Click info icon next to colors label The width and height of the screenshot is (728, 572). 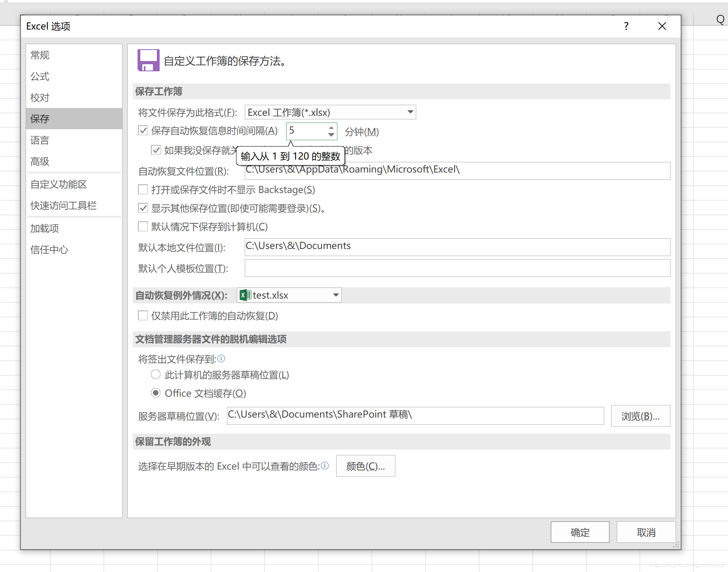pos(325,466)
